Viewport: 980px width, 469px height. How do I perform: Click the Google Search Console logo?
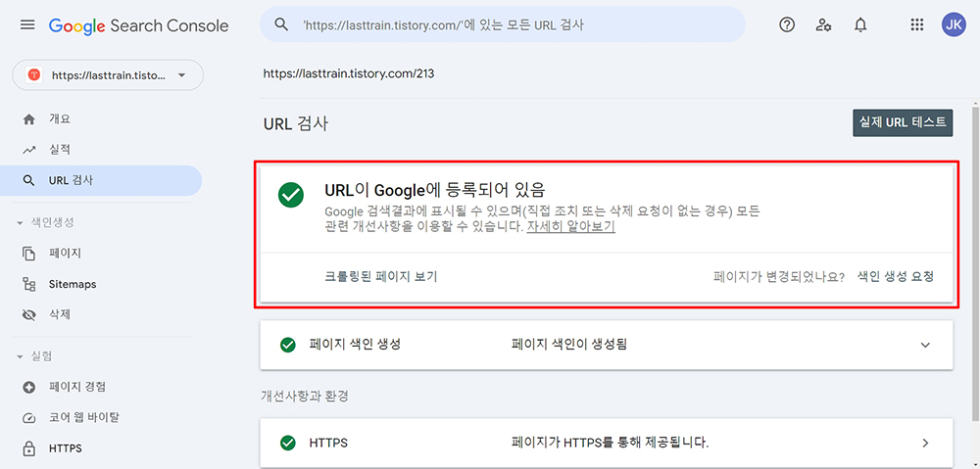(139, 25)
